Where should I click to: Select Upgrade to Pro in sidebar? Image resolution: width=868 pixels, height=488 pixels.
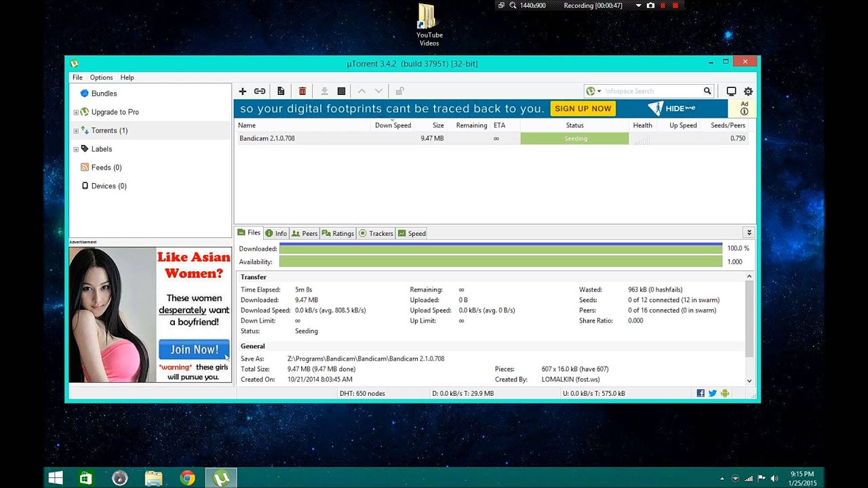click(115, 112)
